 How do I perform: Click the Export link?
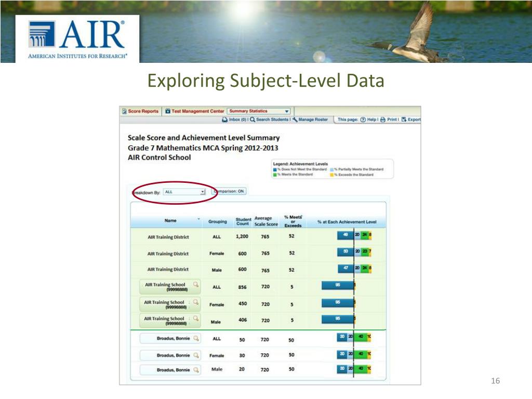click(414, 119)
